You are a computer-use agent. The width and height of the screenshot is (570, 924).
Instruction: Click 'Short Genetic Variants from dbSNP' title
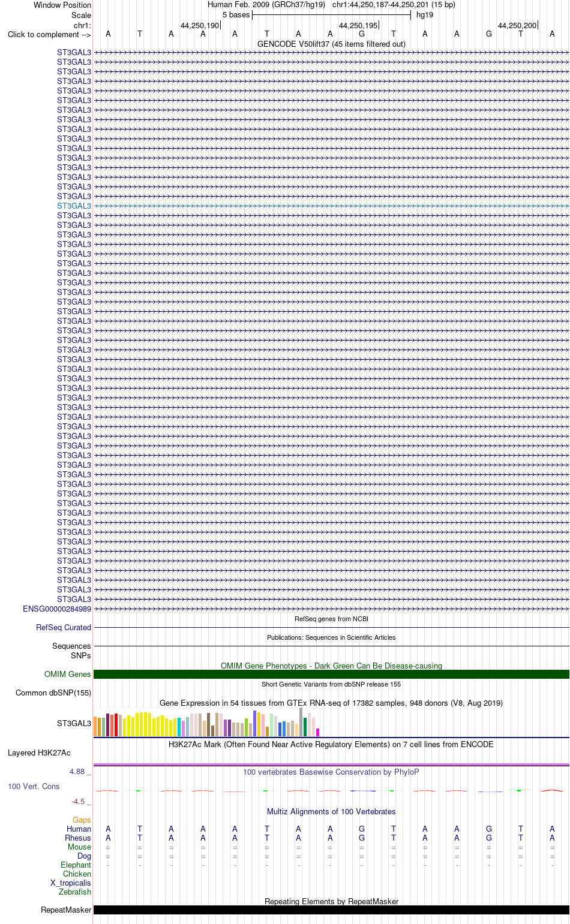(331, 684)
